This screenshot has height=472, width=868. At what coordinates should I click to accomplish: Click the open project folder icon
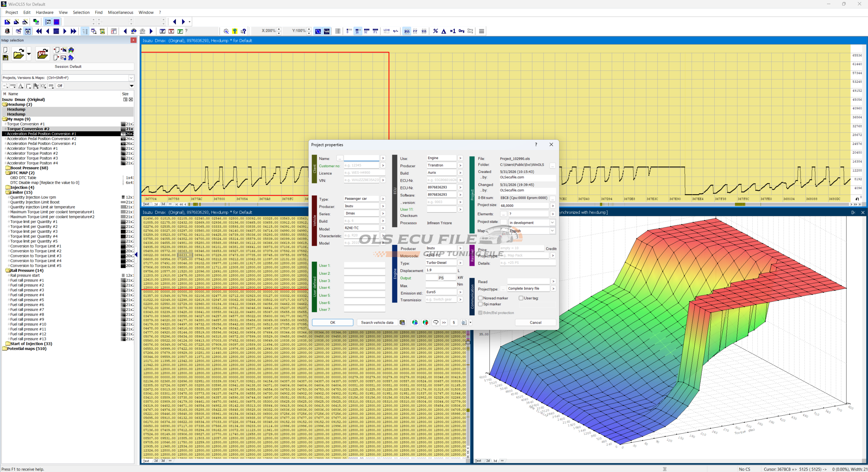[19, 54]
